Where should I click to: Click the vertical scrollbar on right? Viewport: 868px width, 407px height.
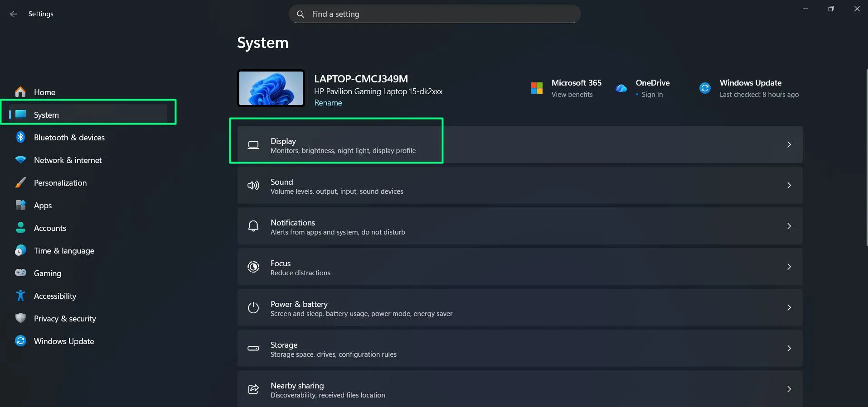click(867, 158)
